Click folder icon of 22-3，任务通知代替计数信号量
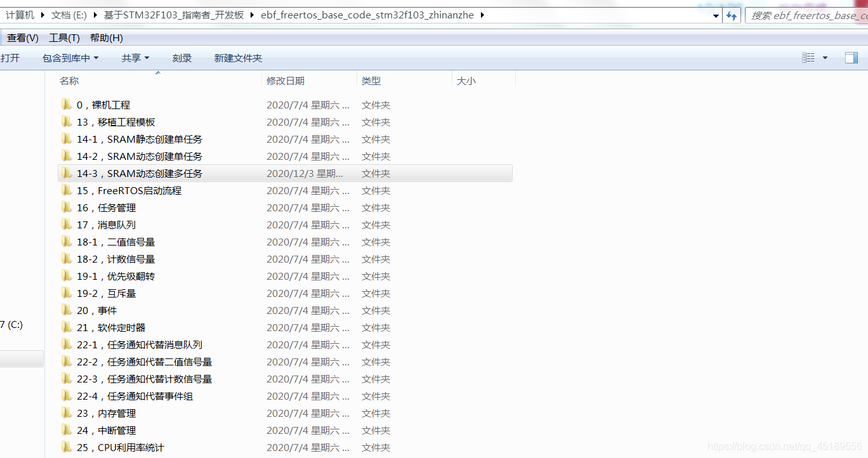This screenshot has width=868, height=458. click(x=67, y=379)
